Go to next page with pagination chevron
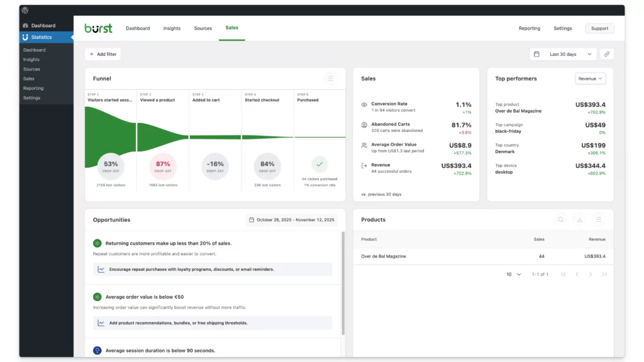644x362 pixels. pyautogui.click(x=590, y=274)
